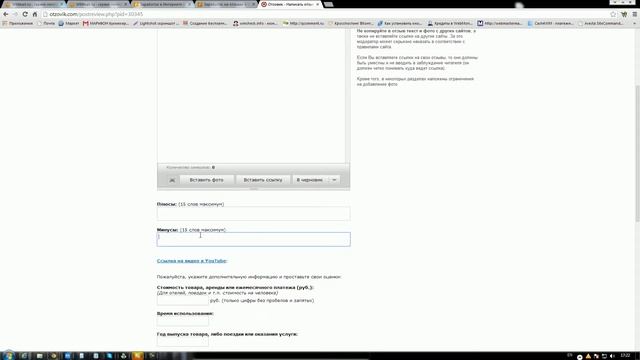Viewport: 640px width, 360px height.
Task: Open the Маркет bookmark
Action: (x=69, y=23)
